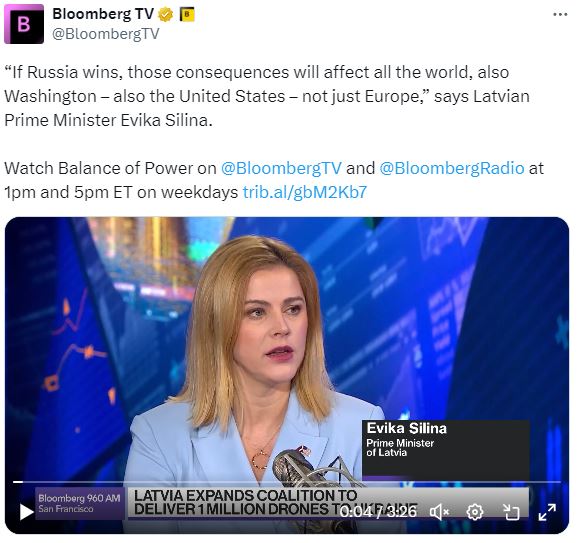Play the Bloomberg TV video
This screenshot has width=577, height=543.
(26, 512)
